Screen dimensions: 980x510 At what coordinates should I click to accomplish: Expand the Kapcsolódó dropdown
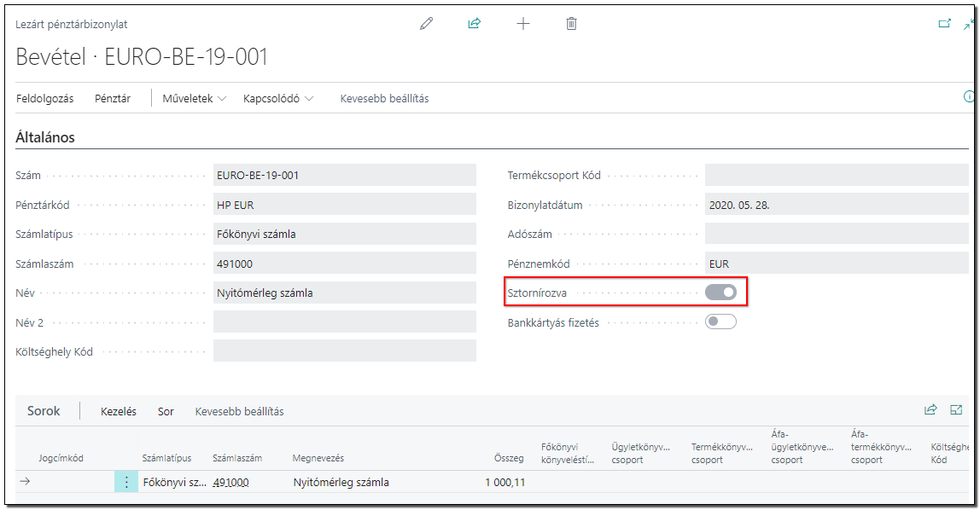pos(278,99)
